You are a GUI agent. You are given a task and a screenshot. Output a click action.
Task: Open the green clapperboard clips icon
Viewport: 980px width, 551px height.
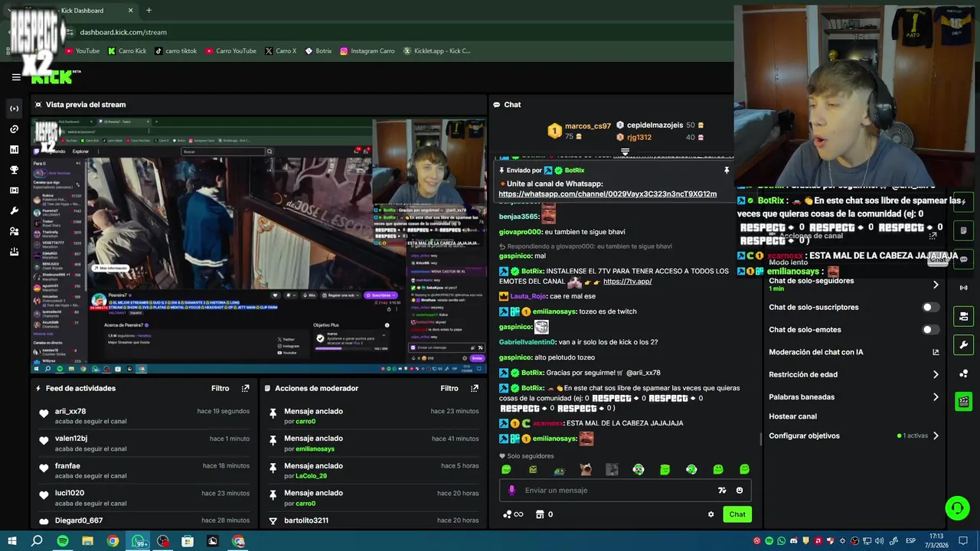point(963,401)
